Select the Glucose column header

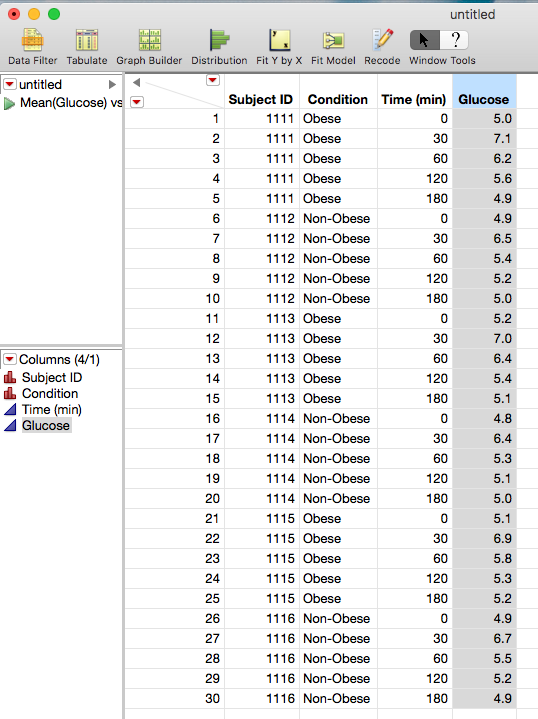[x=484, y=100]
